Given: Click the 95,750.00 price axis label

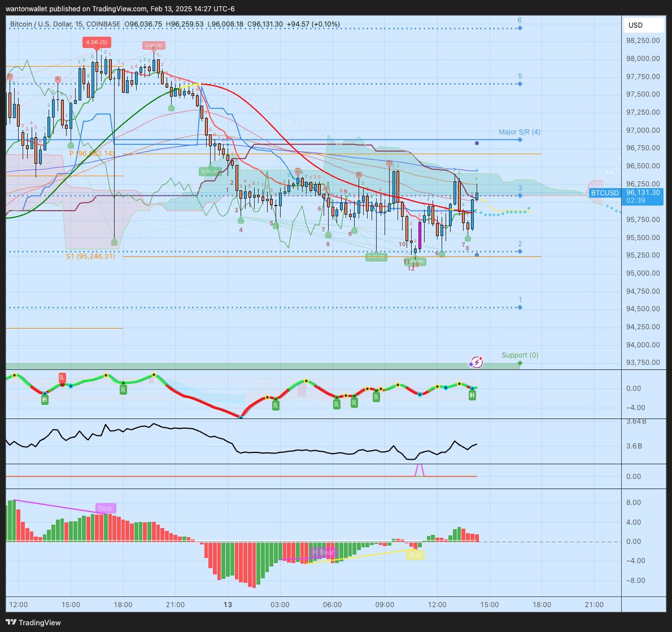Looking at the screenshot, I should pos(643,219).
